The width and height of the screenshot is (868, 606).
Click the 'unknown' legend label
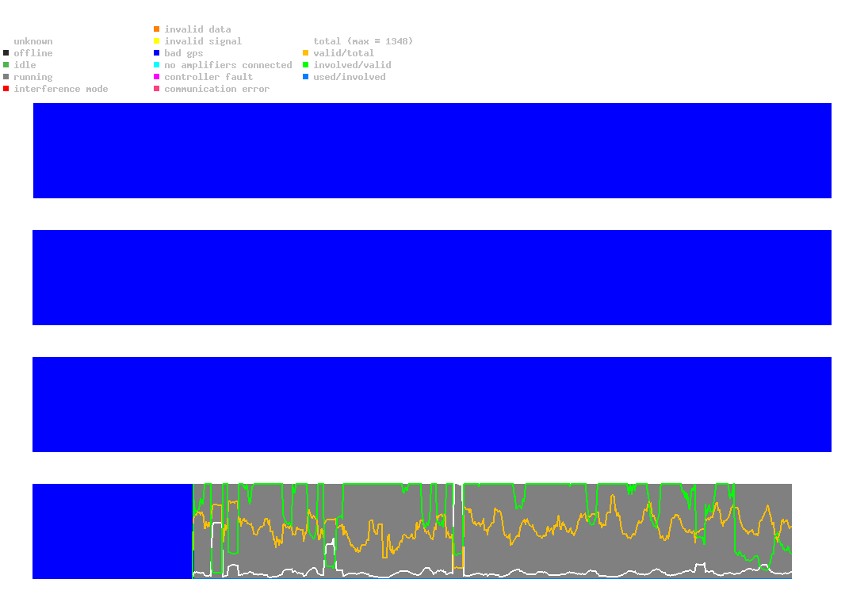pos(33,41)
